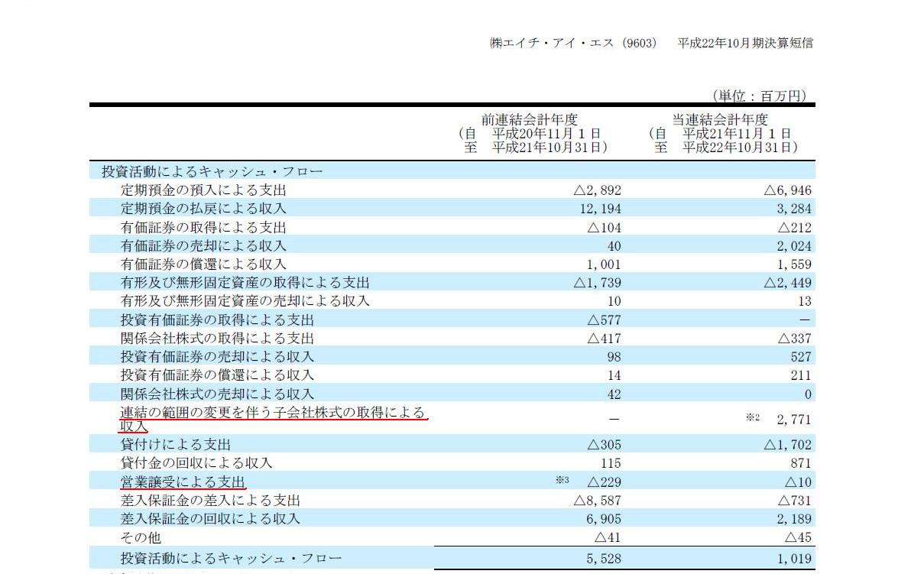The image size is (924, 574).
Task: Select the value 211
Action: 801,375
